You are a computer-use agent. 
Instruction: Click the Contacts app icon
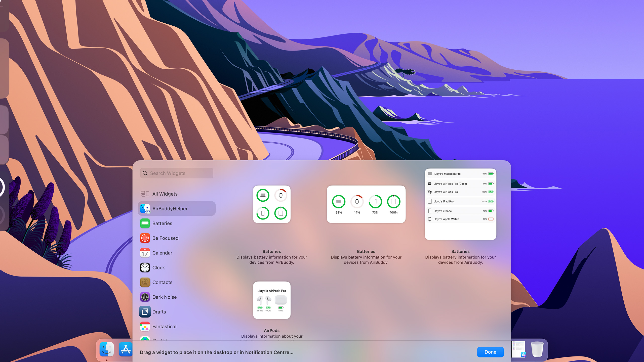(x=145, y=282)
